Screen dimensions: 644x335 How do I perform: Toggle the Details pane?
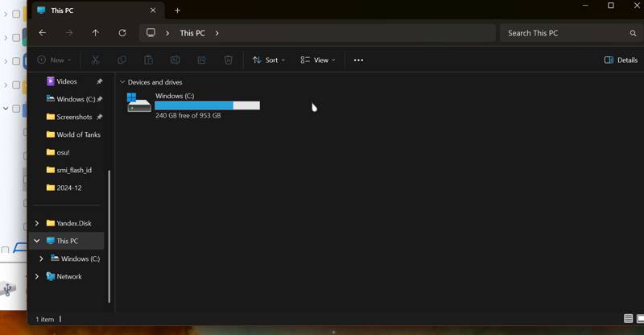[621, 60]
